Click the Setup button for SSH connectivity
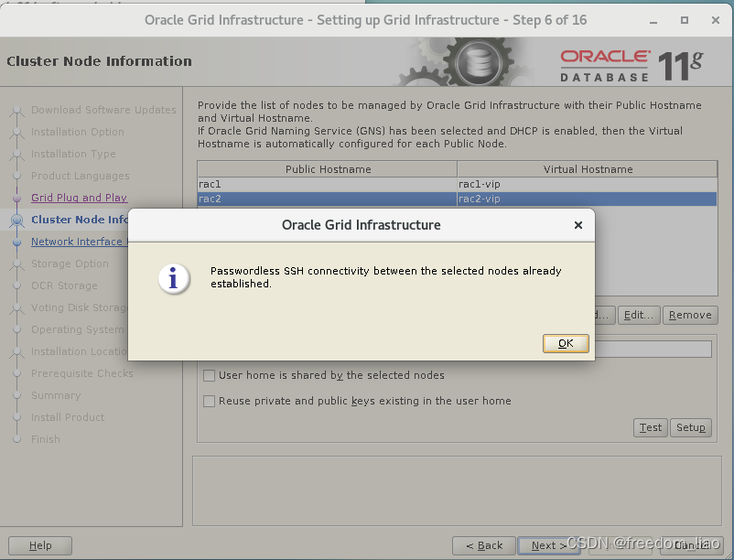This screenshot has width=734, height=560. (x=691, y=427)
